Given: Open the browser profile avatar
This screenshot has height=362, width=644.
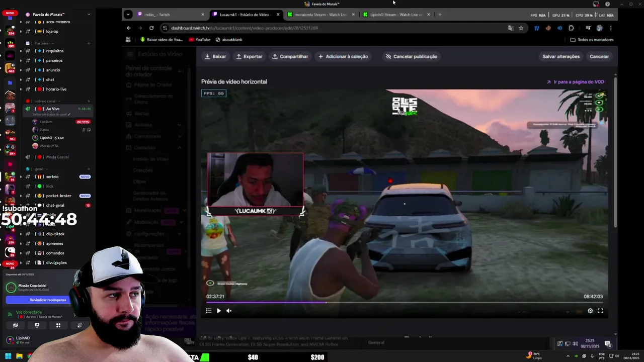Looking at the screenshot, I should pos(599,28).
